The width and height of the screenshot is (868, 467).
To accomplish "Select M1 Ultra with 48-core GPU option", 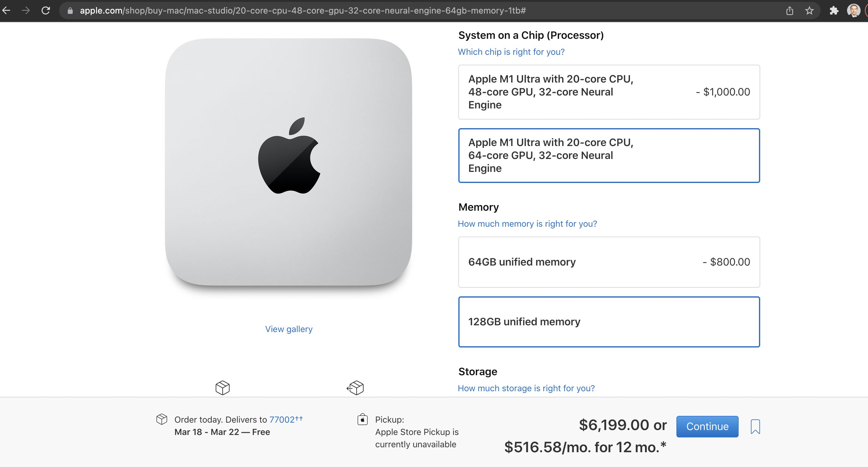I will point(609,92).
